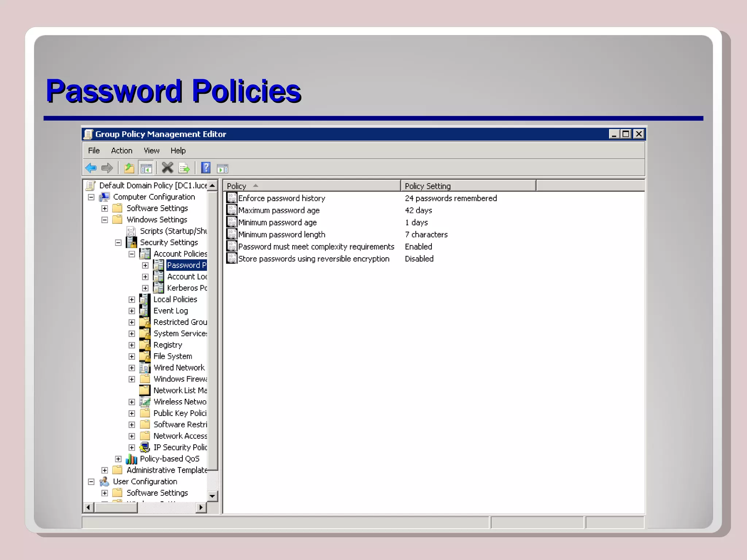Click the Forward arrow toolbar icon
Screen dimensions: 747x560
[107, 168]
